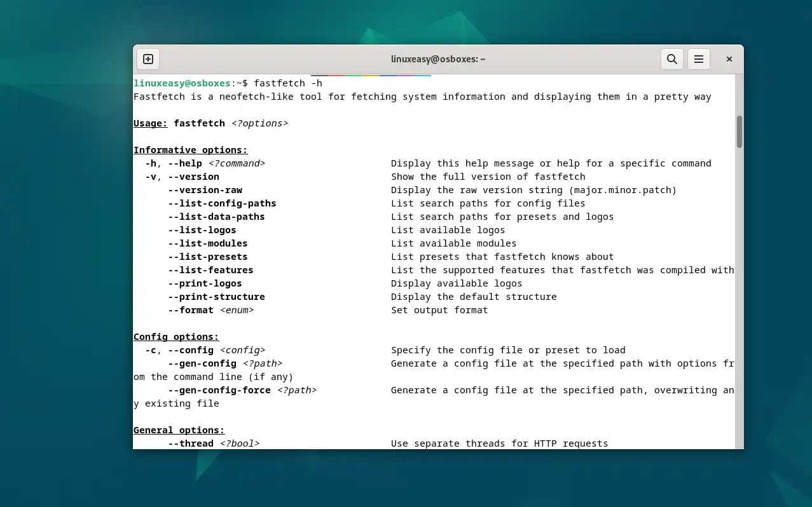Click the terminal vertical scrollbar thumb
Image resolution: width=812 pixels, height=507 pixels.
740,132
